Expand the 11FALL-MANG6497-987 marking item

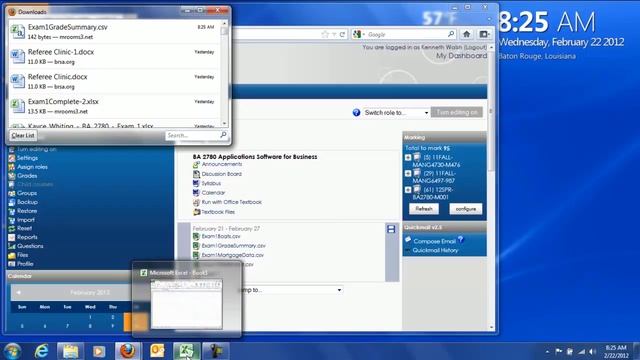pos(408,173)
